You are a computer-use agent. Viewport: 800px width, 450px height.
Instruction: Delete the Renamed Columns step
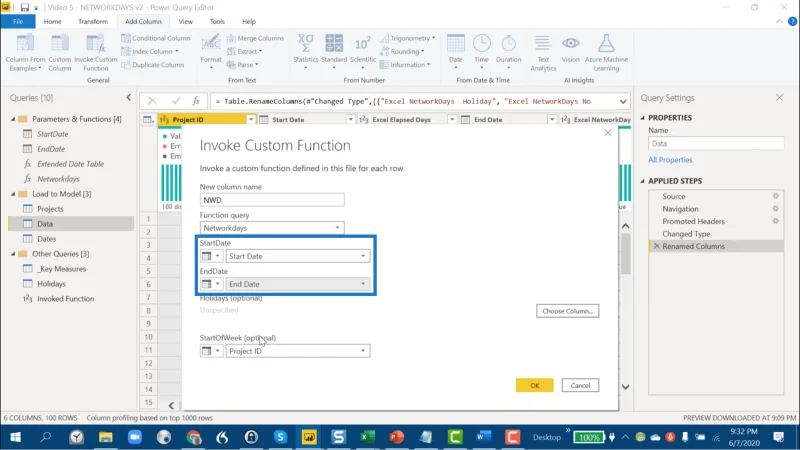point(657,246)
